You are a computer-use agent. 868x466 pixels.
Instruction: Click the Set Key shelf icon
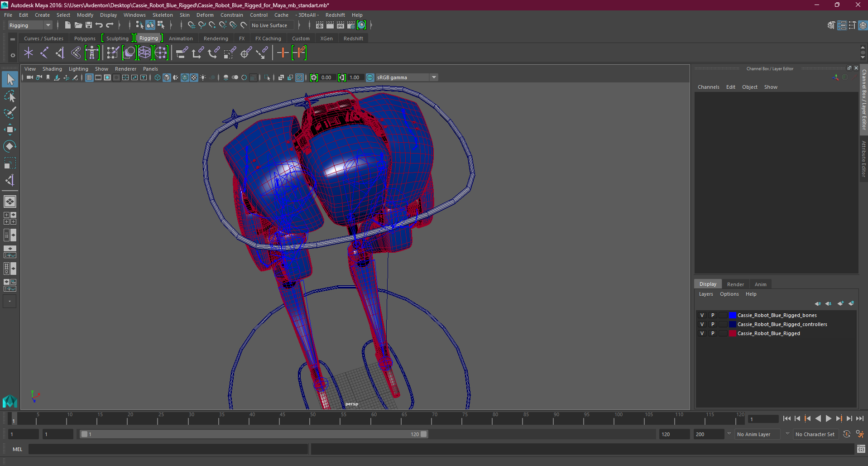coord(283,53)
